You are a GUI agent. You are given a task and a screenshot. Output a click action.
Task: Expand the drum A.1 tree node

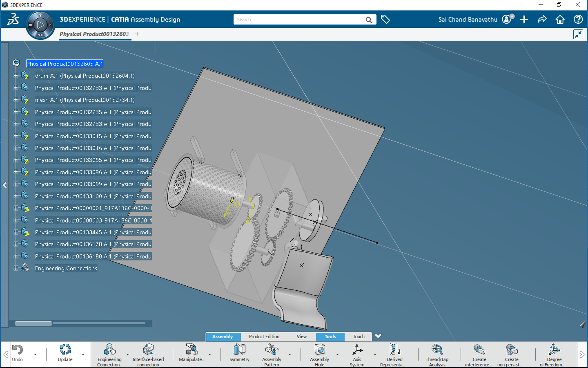point(16,76)
